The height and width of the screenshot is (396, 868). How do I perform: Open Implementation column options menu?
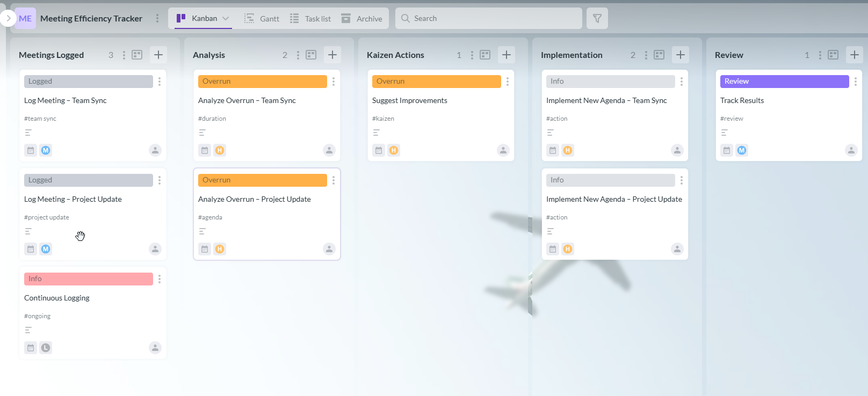[x=646, y=55]
